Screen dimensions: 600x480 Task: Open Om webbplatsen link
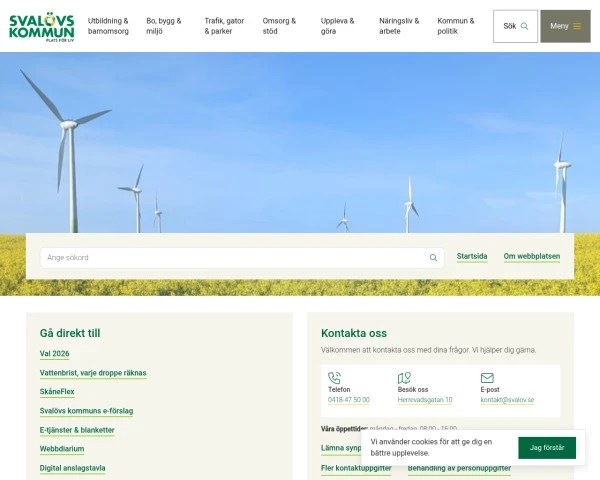(532, 256)
